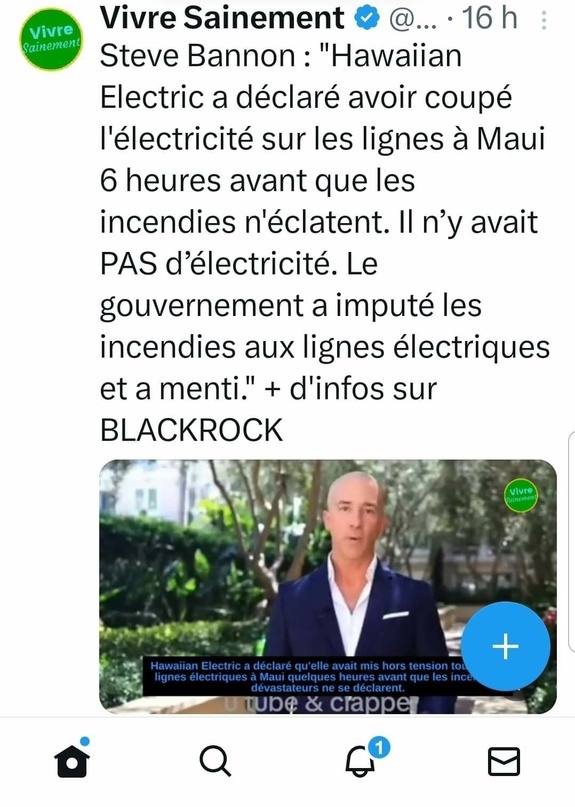Click the truncated @ handle text
This screenshot has width=575, height=807.
[413, 20]
